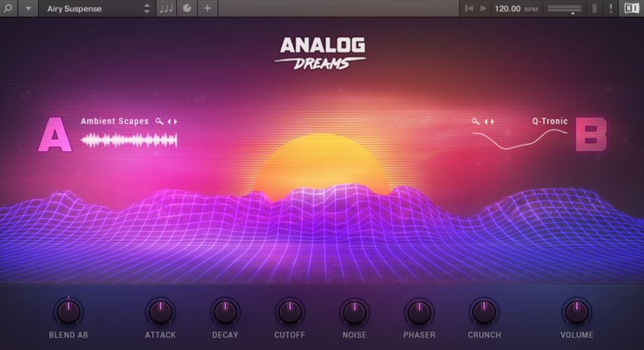Adjust the master volume slider in header
The height and width of the screenshot is (350, 644).
coord(564,9)
